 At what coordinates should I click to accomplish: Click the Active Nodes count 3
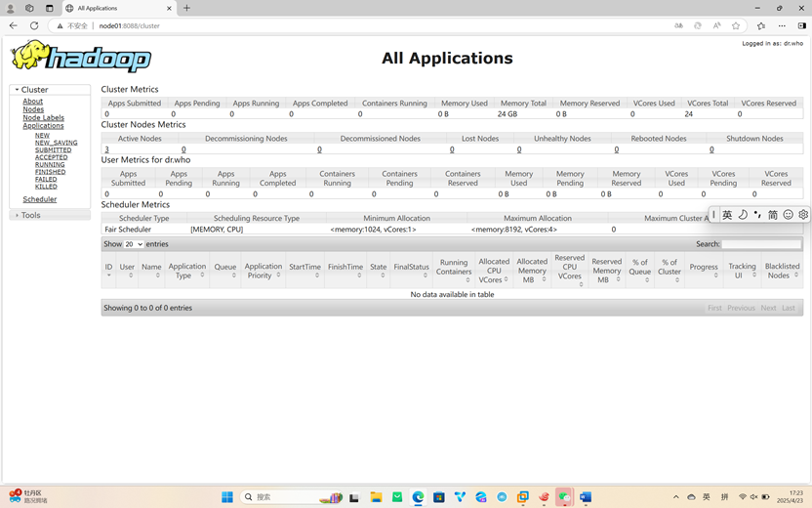106,149
